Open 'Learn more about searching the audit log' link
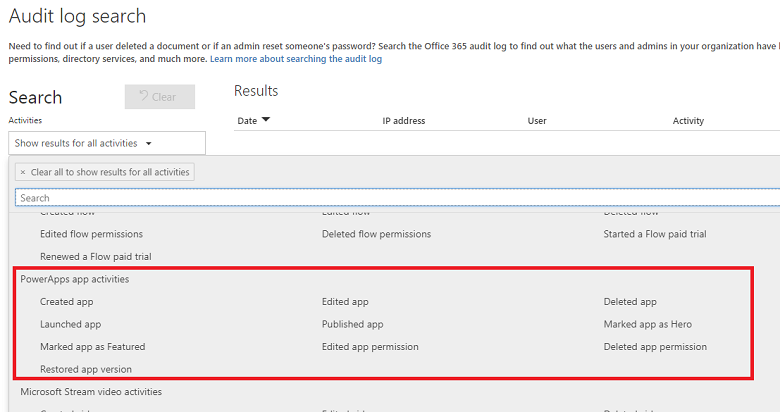780x412 pixels. [296, 59]
